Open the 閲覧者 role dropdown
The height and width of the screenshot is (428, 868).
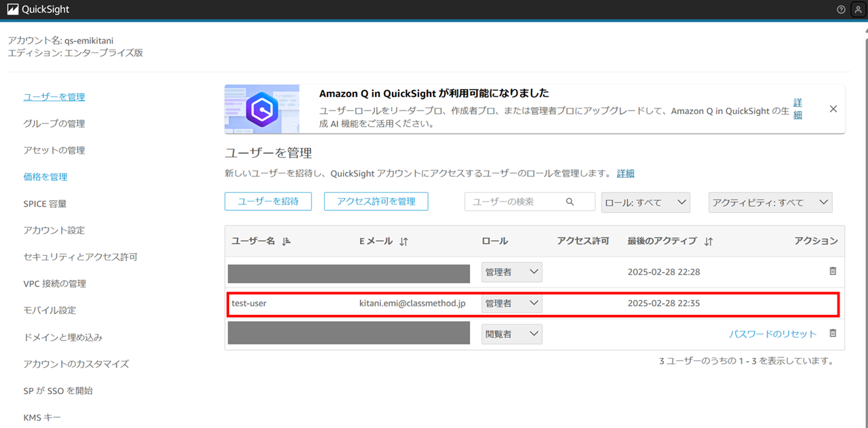[512, 334]
